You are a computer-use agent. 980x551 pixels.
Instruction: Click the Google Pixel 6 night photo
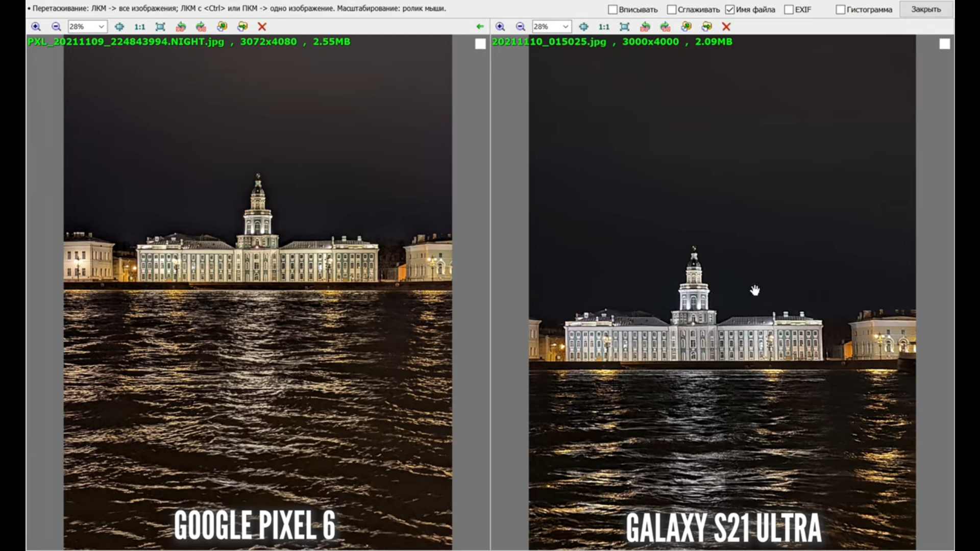coord(258,292)
